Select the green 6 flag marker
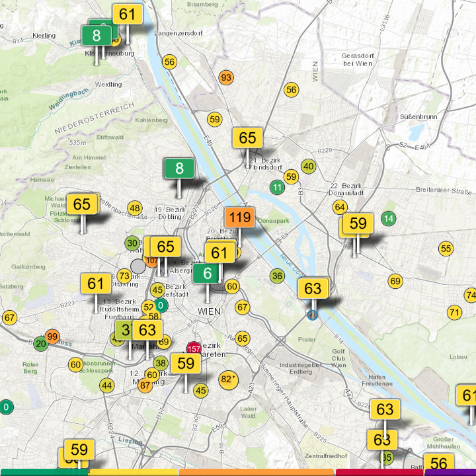476x476 pixels. click(x=208, y=273)
